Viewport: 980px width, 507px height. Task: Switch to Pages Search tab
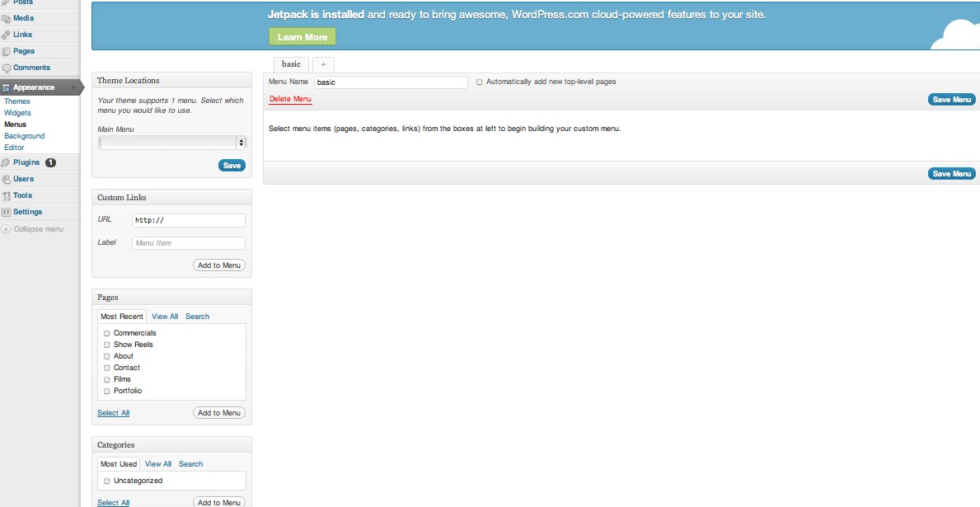click(x=198, y=317)
